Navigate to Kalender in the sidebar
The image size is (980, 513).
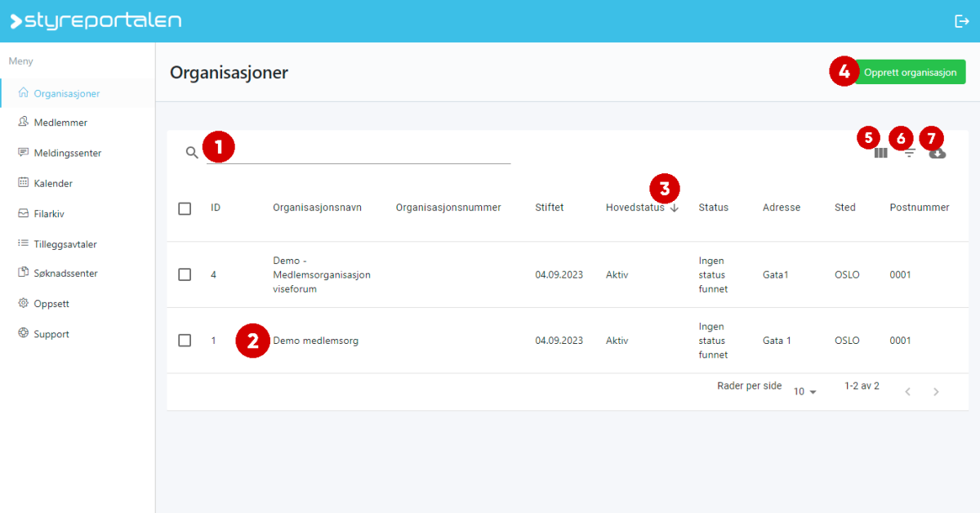(53, 184)
